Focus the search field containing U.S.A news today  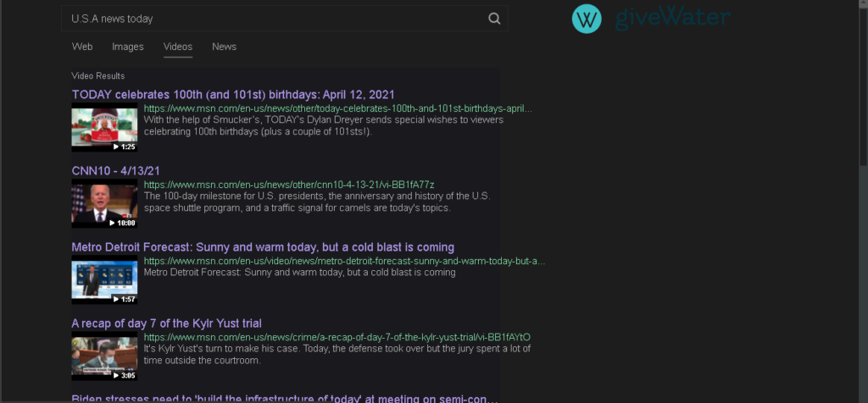pos(284,19)
